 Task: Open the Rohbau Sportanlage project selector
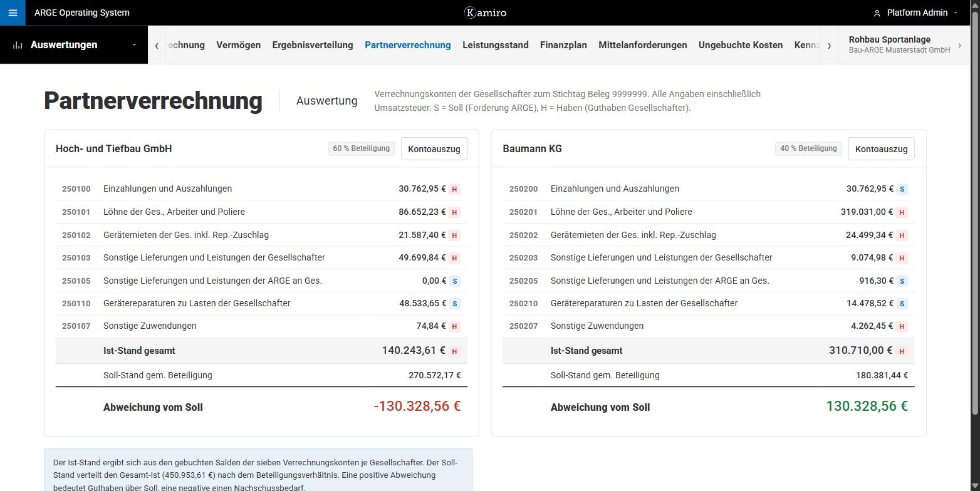pos(905,44)
